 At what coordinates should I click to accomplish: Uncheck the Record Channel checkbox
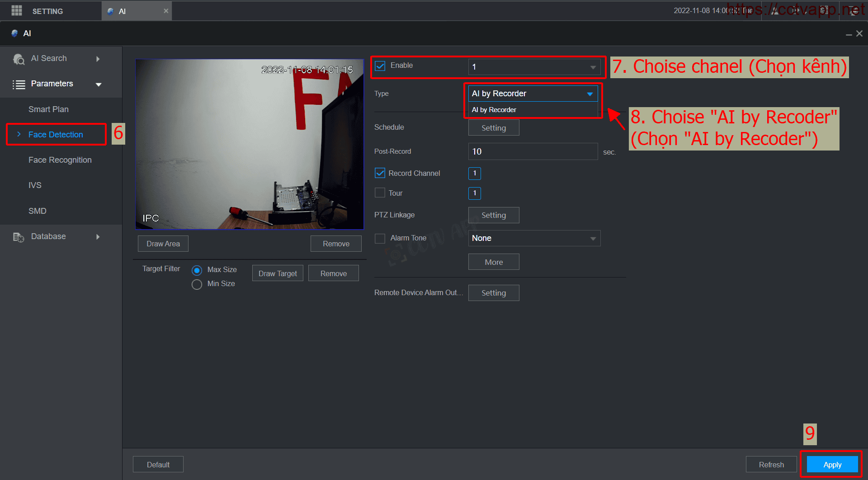[x=380, y=173]
